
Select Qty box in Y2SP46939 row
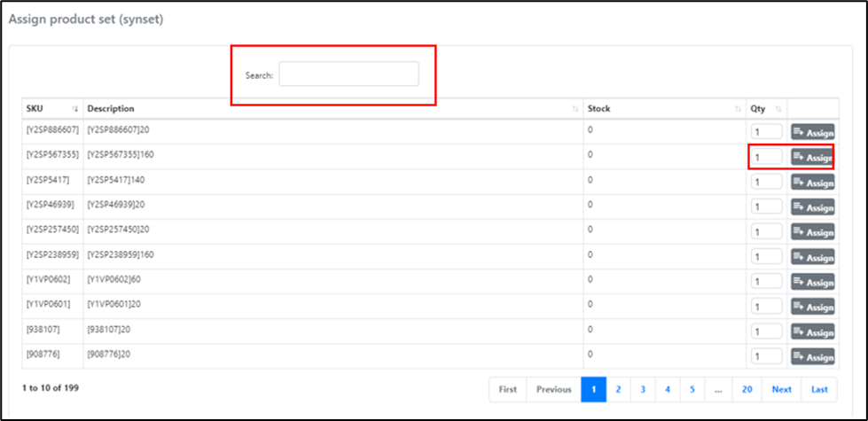tap(766, 207)
